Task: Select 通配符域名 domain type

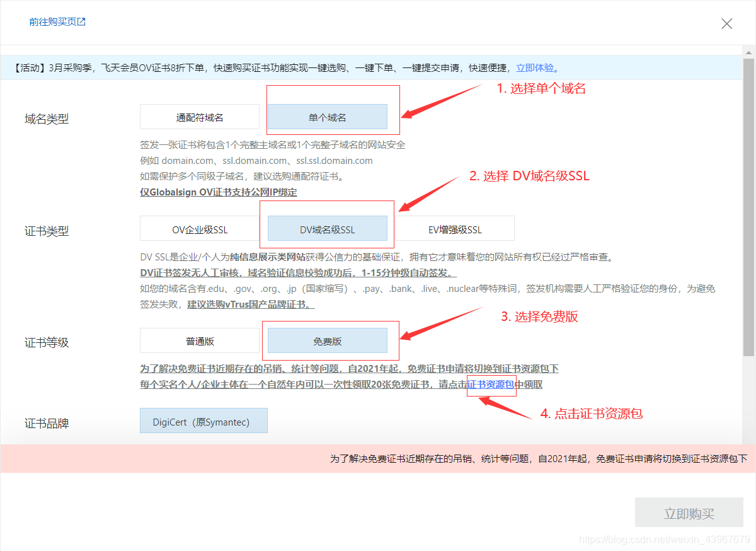Action: pos(200,117)
